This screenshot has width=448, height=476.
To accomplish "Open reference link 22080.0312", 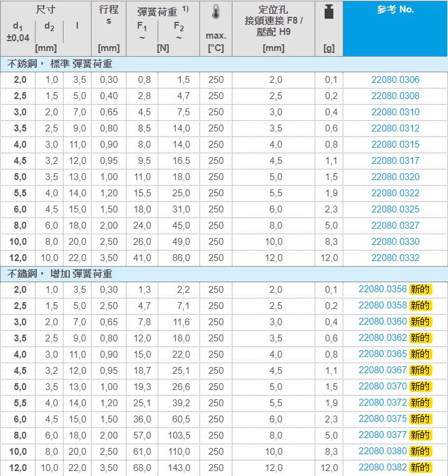I will click(x=395, y=128).
